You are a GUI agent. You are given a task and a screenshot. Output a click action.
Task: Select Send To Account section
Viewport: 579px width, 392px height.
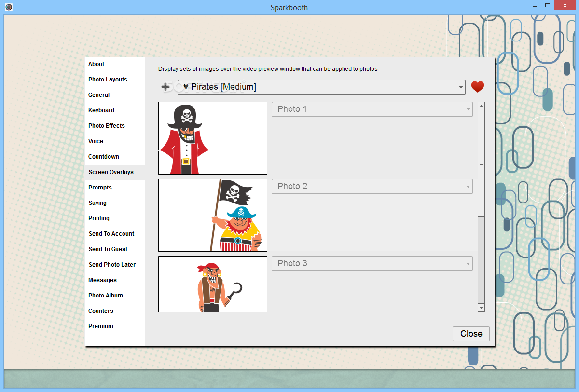(x=115, y=234)
